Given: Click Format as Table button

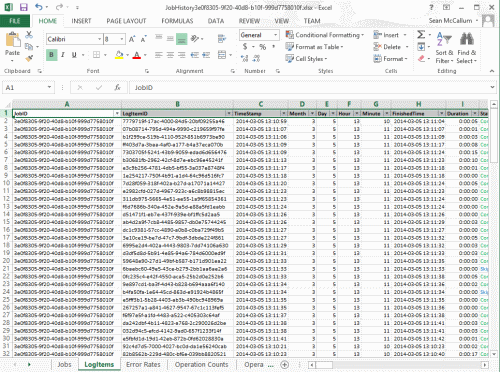Looking at the screenshot, I should pyautogui.click(x=314, y=47).
